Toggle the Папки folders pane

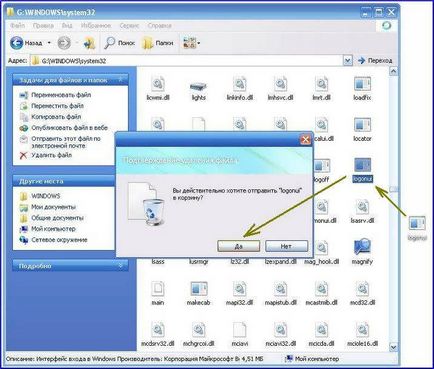point(158,43)
